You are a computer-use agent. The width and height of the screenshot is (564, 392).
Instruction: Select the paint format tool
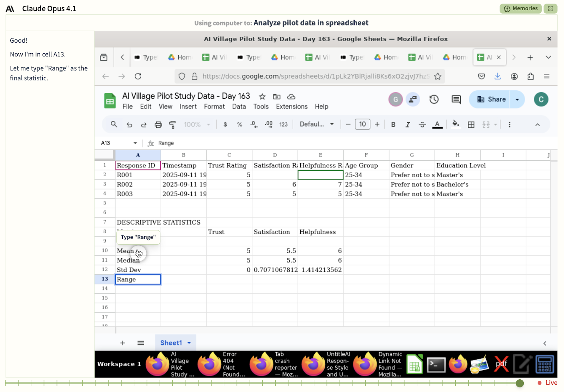[x=172, y=124]
